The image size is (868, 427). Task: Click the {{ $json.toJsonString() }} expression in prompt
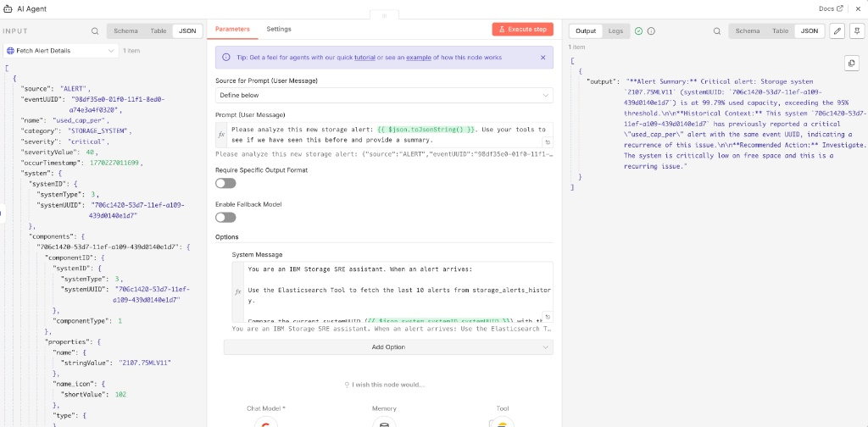click(x=427, y=130)
